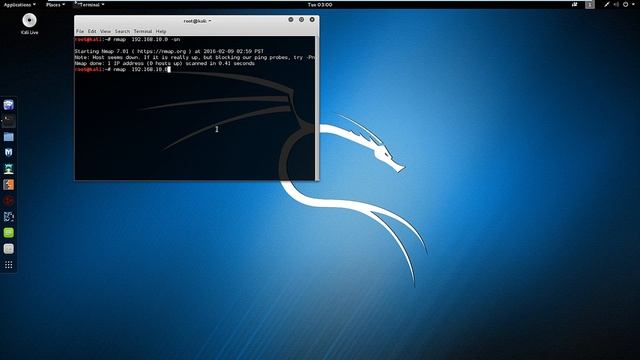The image size is (640, 360).
Task: Launch Burp Suite orange icon in dock
Action: (x=9, y=184)
